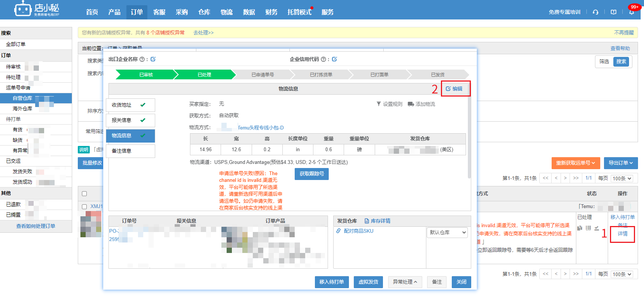Check the order row checkbox beside XMJ
Screen dimensions: 644x296
[84, 207]
